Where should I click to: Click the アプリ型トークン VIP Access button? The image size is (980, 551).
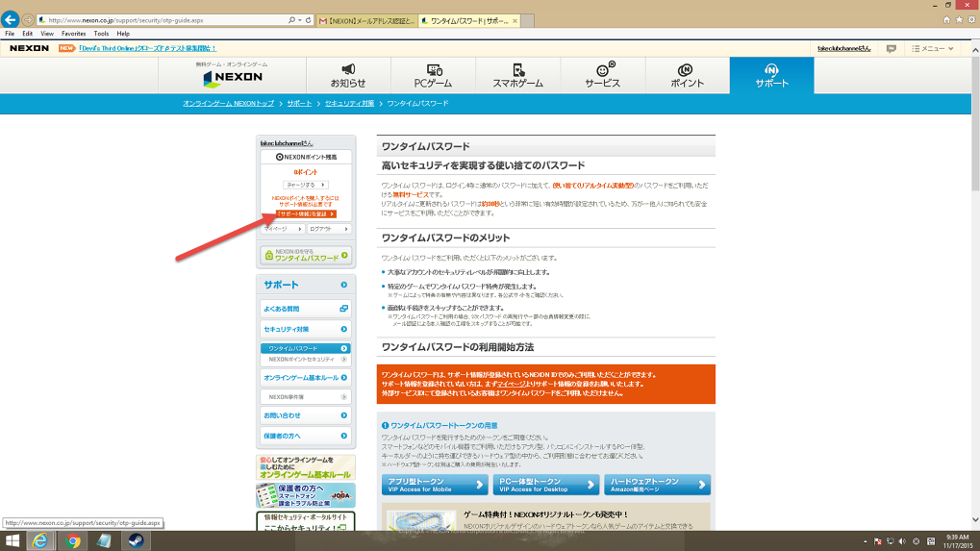click(x=436, y=485)
